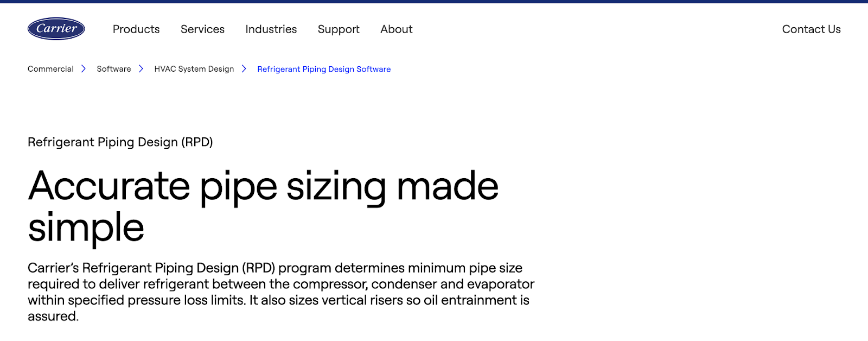Navigate to Commercial breadcrumb
868x341 pixels.
tap(50, 69)
